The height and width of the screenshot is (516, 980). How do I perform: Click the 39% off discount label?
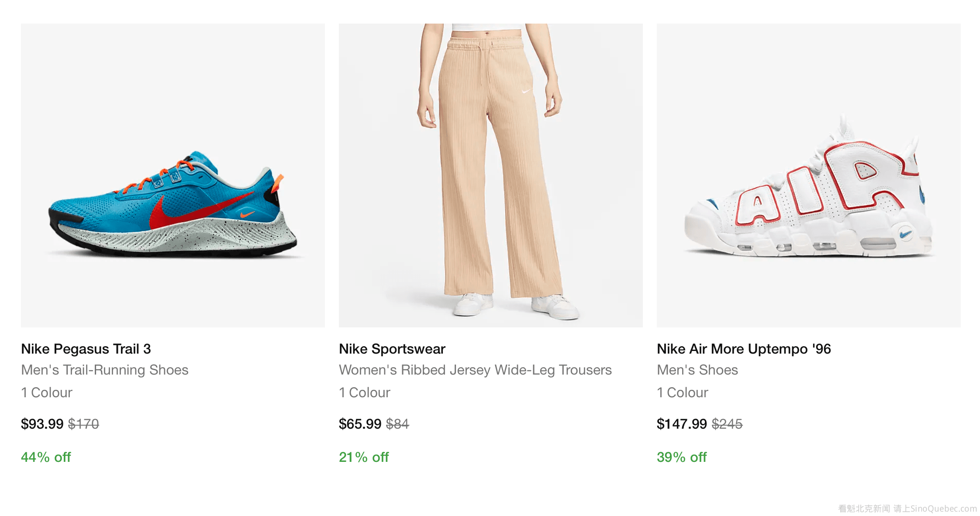(681, 457)
